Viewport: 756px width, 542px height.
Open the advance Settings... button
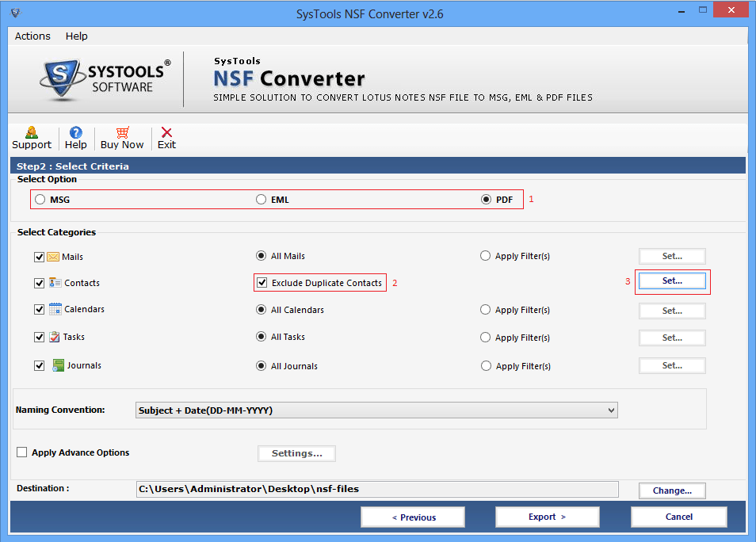click(296, 453)
